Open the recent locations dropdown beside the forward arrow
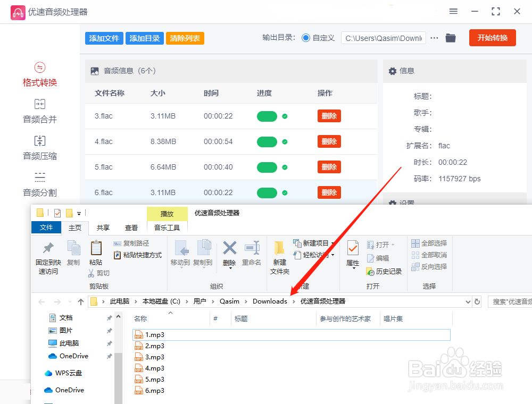 (x=70, y=301)
